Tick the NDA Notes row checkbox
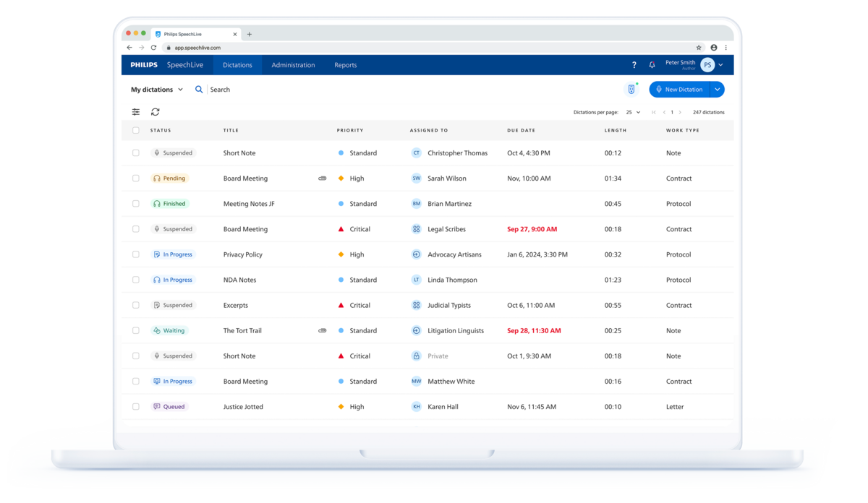Screen dimensions: 868x503 click(136, 280)
